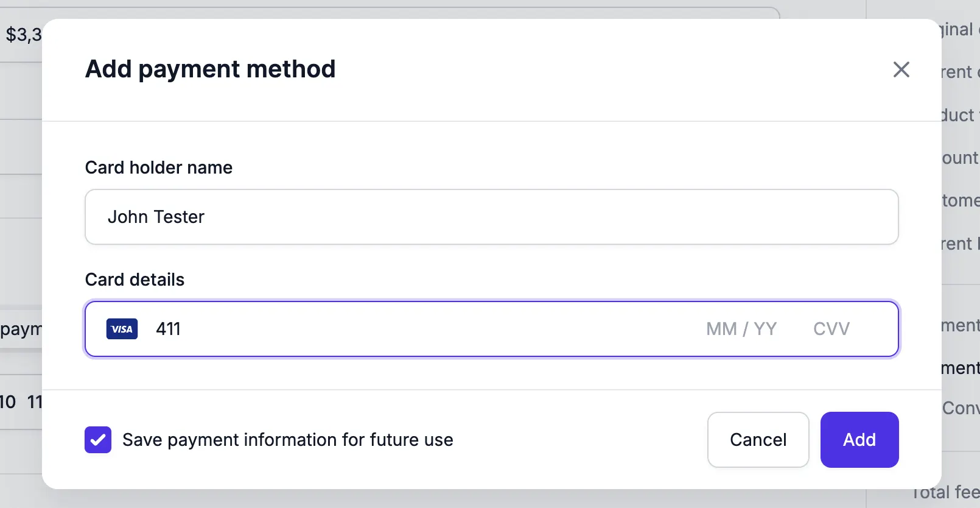
Task: Close the Add payment method dialog
Action: pyautogui.click(x=901, y=69)
